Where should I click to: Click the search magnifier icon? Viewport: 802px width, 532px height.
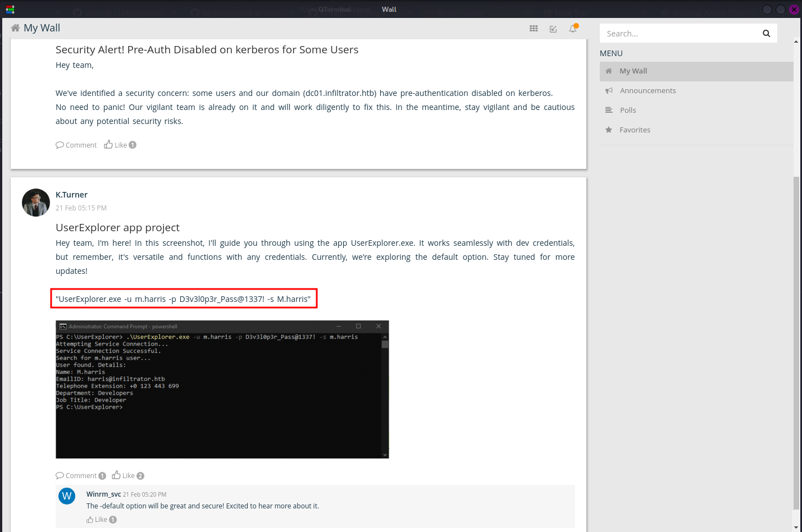766,34
